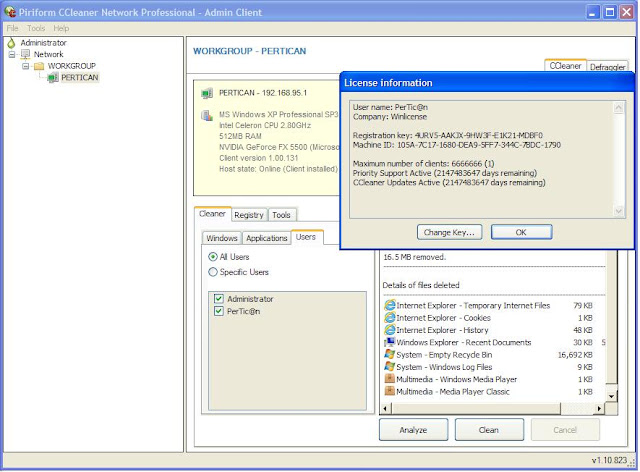Select the Cleaner tab
Viewport: 640px width, 472px height.
pos(212,214)
